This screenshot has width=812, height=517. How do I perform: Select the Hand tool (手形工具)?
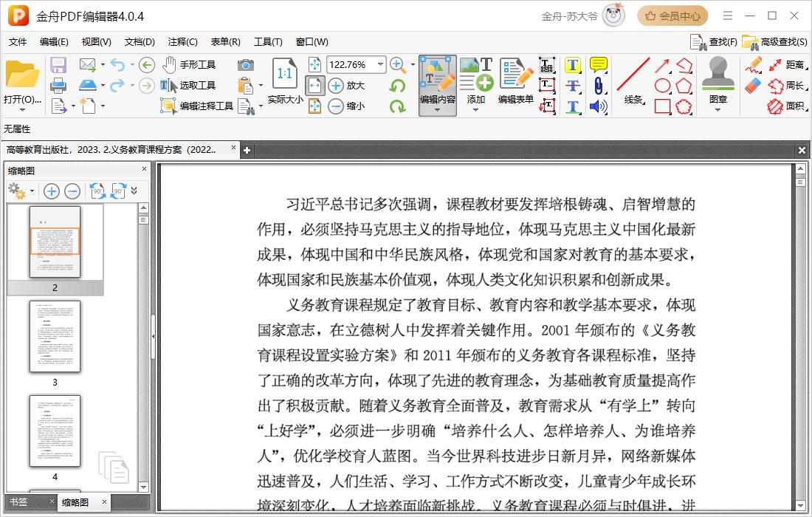189,65
